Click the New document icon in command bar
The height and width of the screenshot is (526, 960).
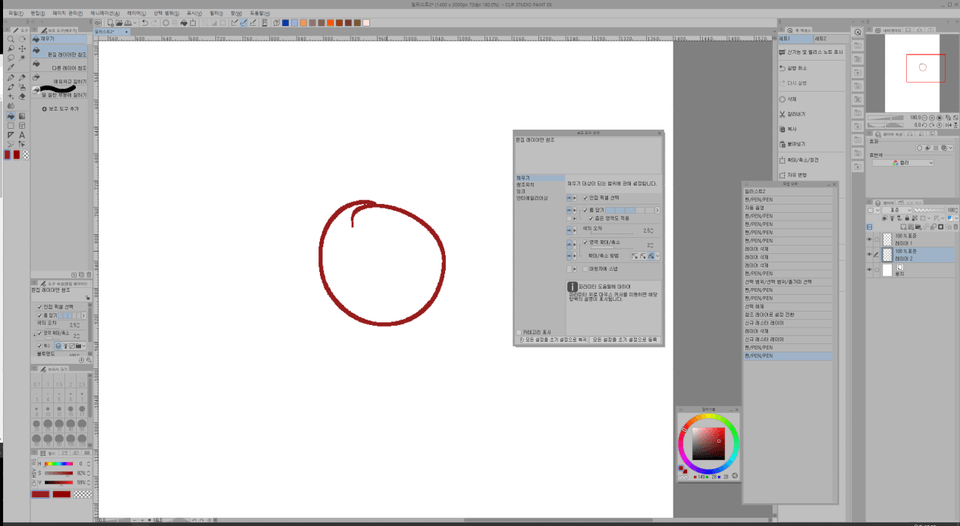110,23
